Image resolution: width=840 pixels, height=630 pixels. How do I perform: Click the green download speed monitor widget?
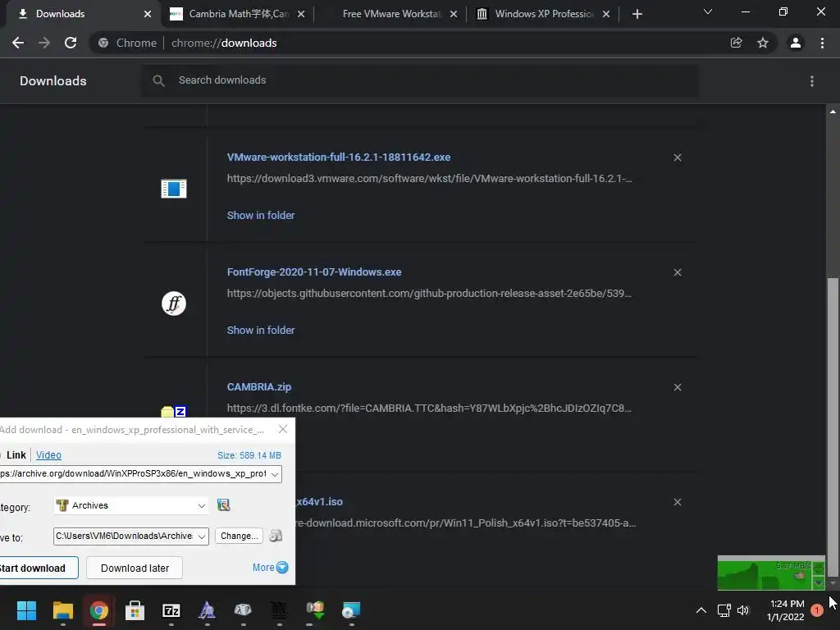(x=771, y=573)
